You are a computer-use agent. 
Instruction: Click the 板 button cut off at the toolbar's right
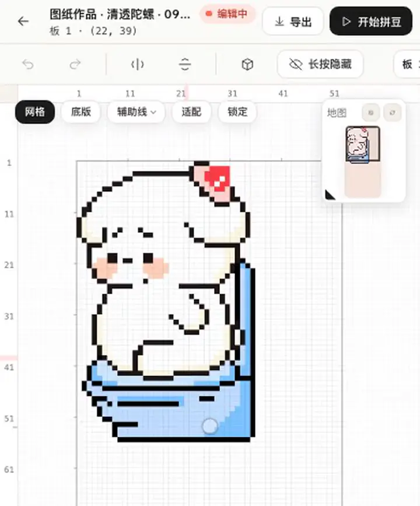(x=407, y=64)
